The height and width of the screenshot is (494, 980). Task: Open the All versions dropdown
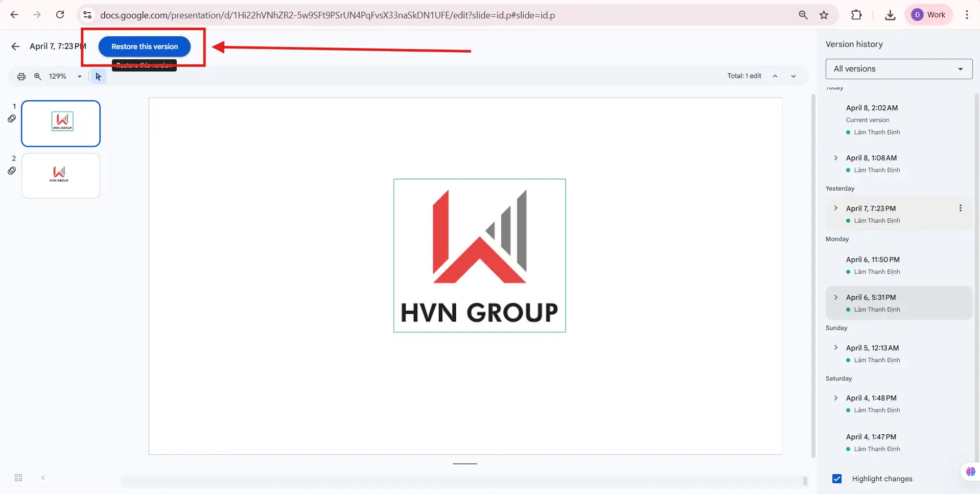click(x=898, y=69)
